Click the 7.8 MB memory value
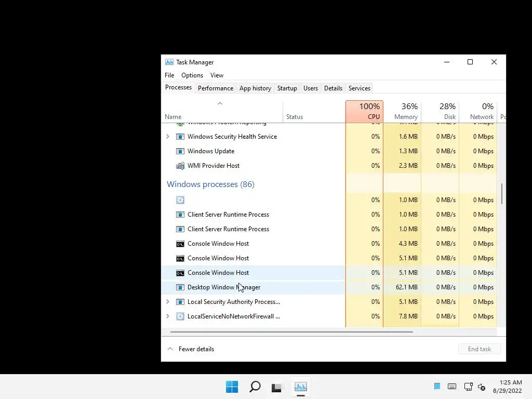This screenshot has width=532, height=399. (x=408, y=316)
